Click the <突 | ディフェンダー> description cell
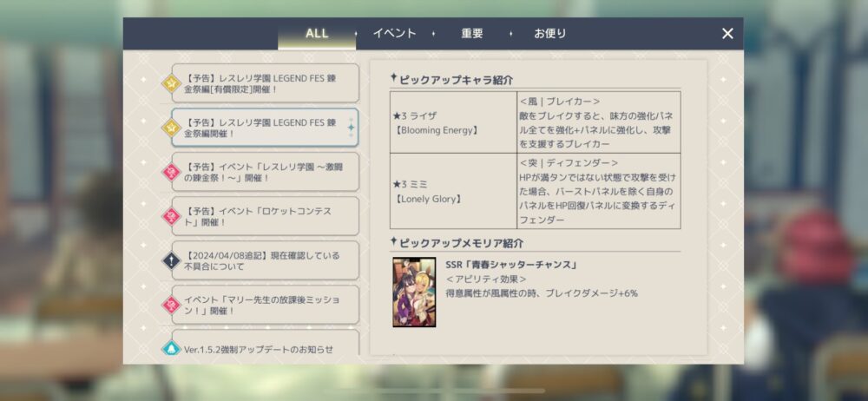The height and width of the screenshot is (401, 868). (x=599, y=191)
